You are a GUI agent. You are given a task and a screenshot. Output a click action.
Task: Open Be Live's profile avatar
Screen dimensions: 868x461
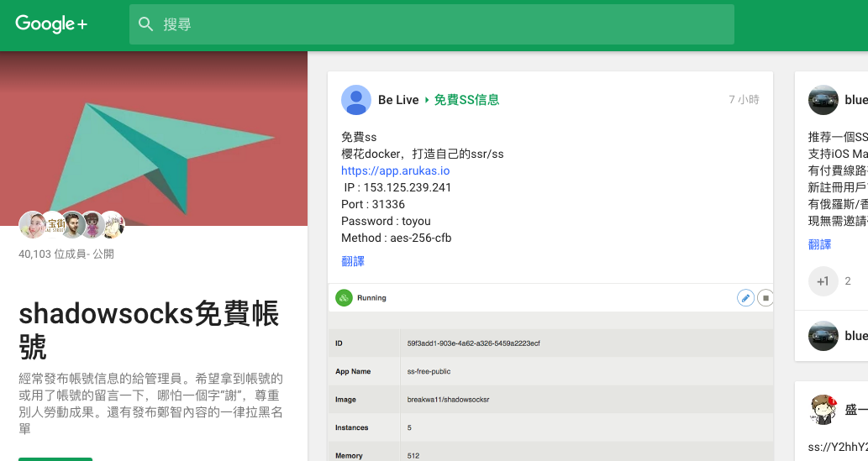point(356,100)
